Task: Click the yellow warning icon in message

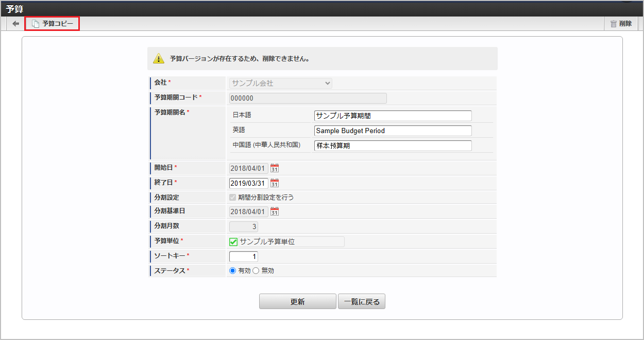Action: click(x=158, y=59)
